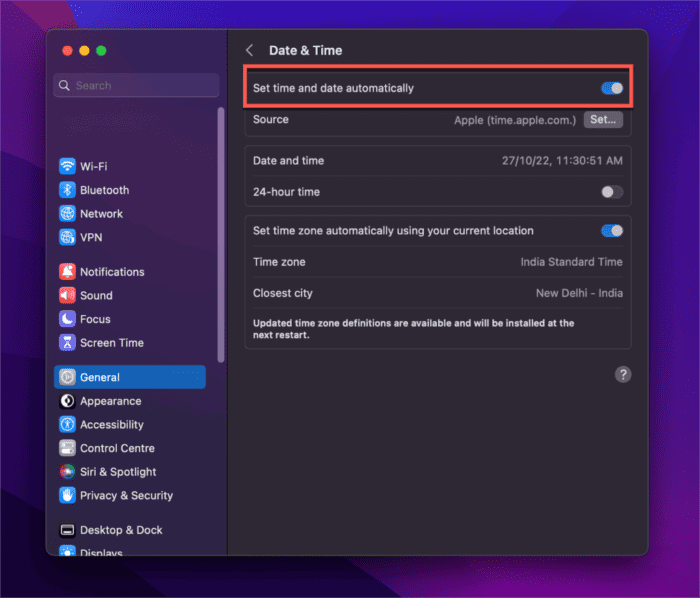Select the Sound speaker icon
This screenshot has height=598, width=700.
pyautogui.click(x=67, y=295)
